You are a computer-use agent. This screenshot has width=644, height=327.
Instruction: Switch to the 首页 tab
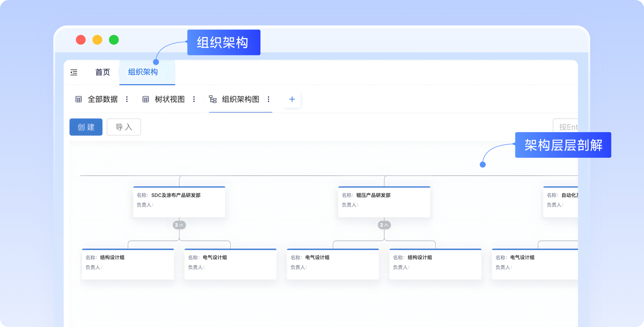103,72
